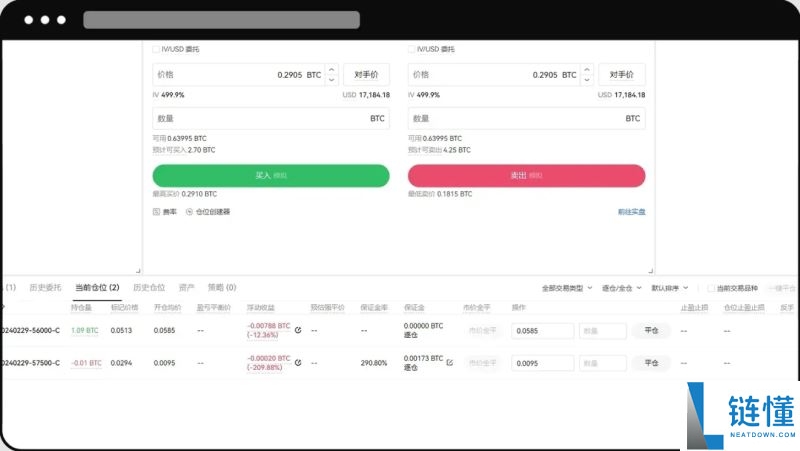The image size is (800, 451).
Task: Click the 1.09 BTC position size
Action: 85,331
